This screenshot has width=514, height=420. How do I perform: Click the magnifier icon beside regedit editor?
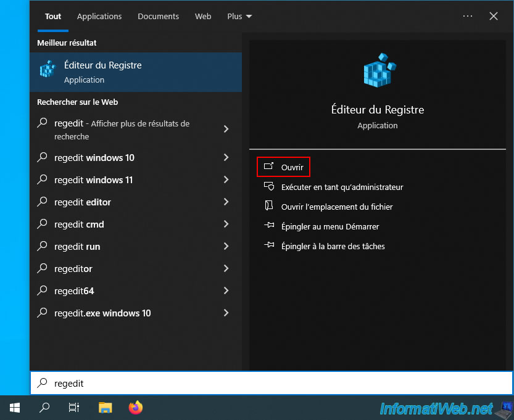tap(43, 202)
